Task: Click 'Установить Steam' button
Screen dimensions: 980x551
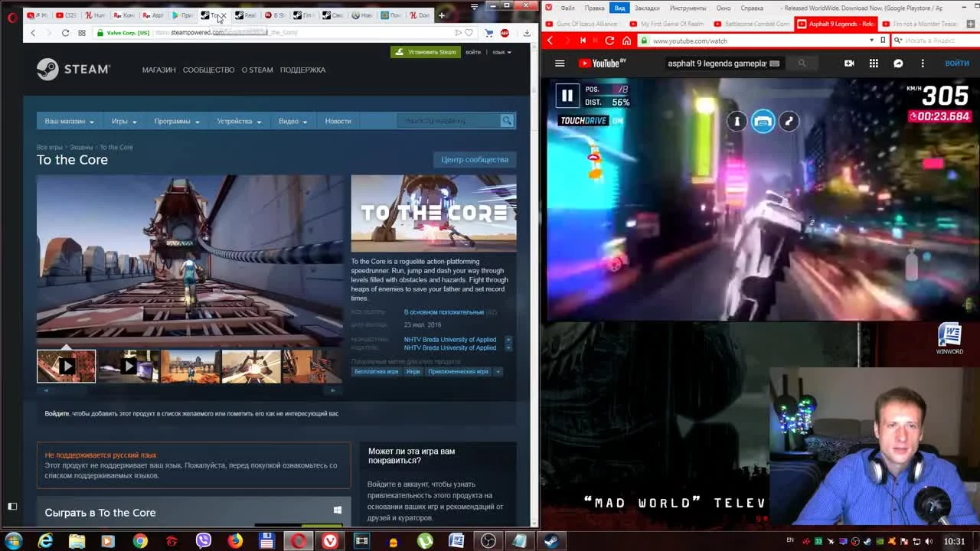Action: tap(425, 52)
